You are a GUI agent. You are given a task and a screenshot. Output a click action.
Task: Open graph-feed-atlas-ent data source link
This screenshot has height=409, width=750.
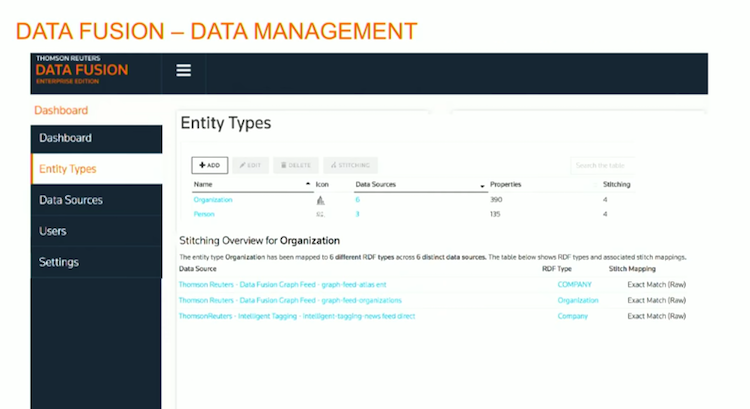[282, 285]
